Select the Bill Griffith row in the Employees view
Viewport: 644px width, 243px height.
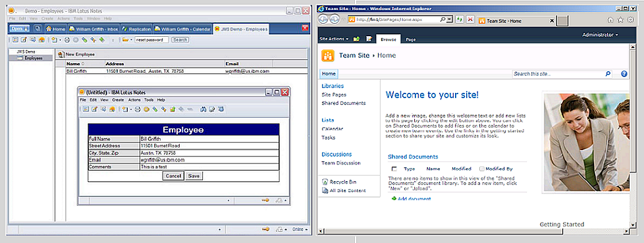click(x=186, y=71)
